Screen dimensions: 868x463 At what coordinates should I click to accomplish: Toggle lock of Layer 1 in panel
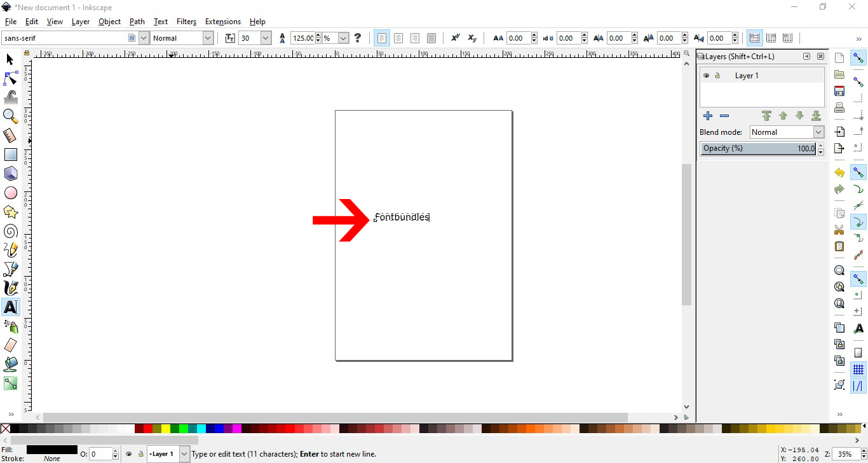tap(717, 76)
